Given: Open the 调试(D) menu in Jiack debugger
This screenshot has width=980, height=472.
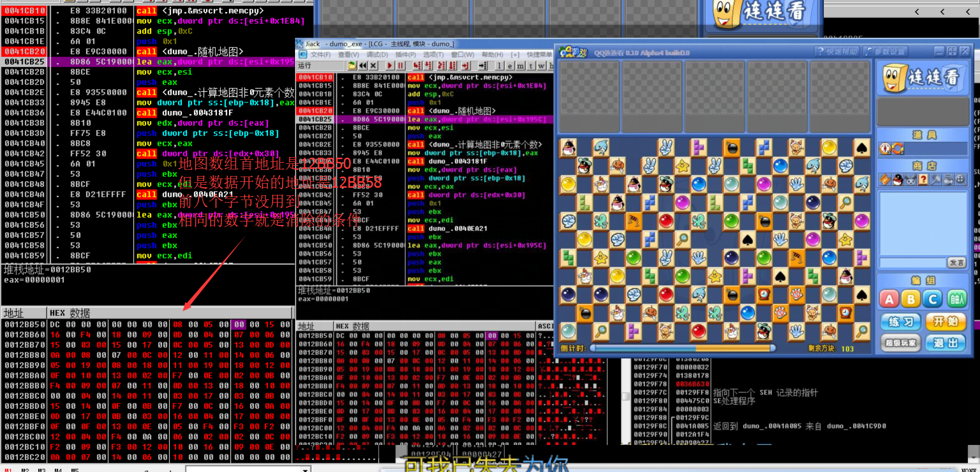Looking at the screenshot, I should click(377, 55).
